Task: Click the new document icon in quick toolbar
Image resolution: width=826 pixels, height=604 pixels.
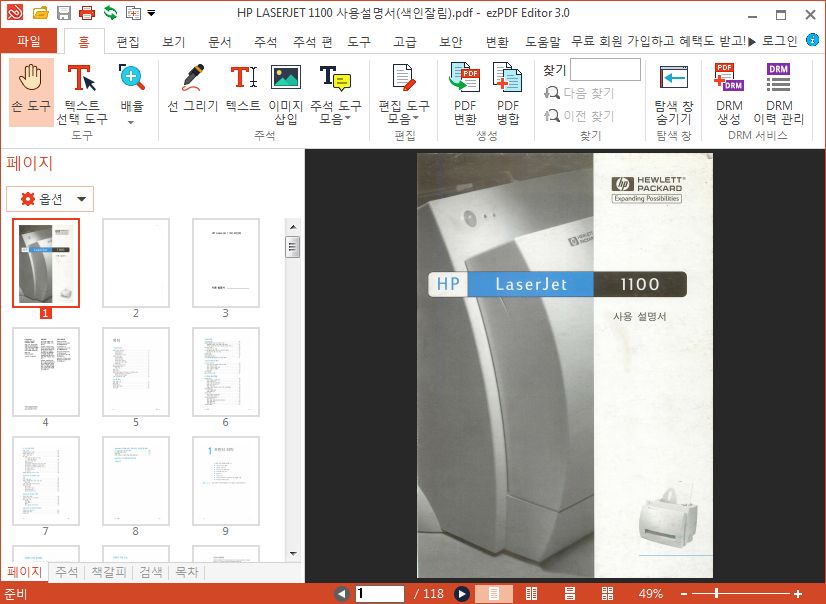Action: [x=133, y=13]
